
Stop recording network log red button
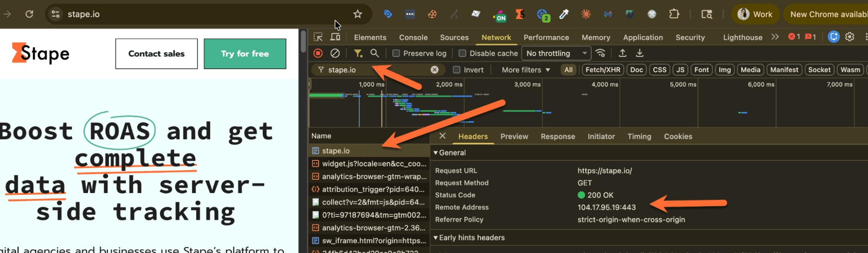(x=318, y=53)
